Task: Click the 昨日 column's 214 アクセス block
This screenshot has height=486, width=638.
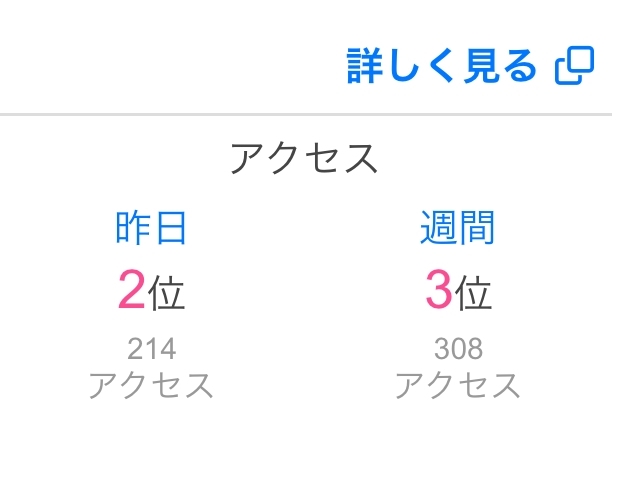Action: [151, 367]
